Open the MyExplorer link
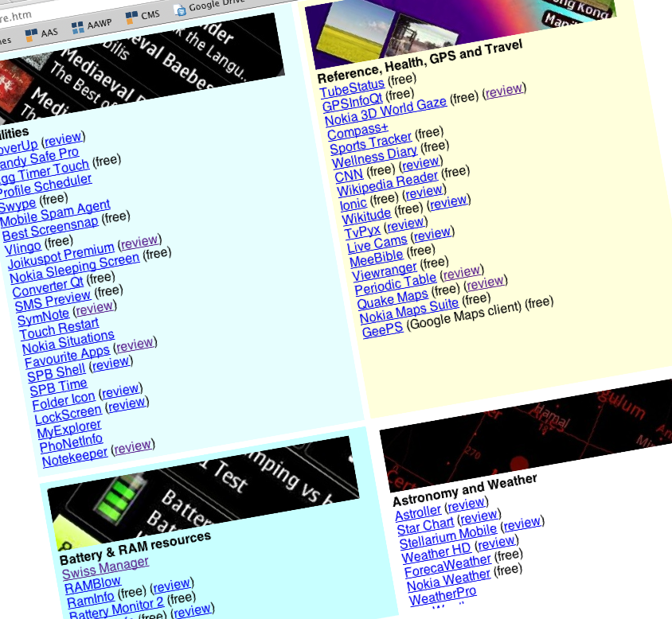The image size is (672, 619). [69, 429]
